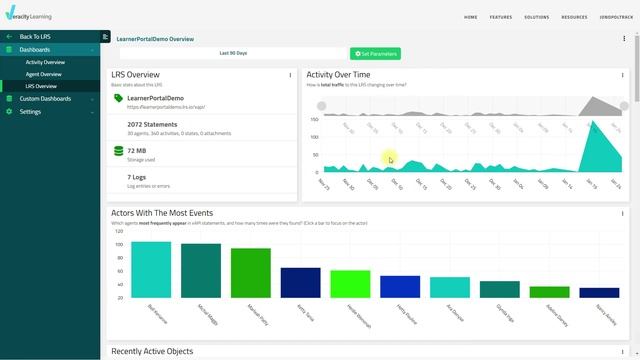
Task: Click the Set Parameters button
Action: [375, 53]
